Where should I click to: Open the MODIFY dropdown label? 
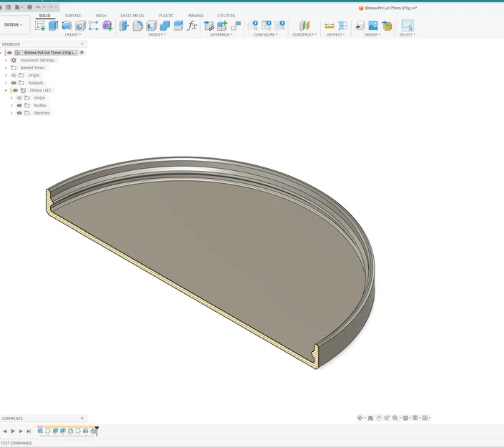point(157,35)
